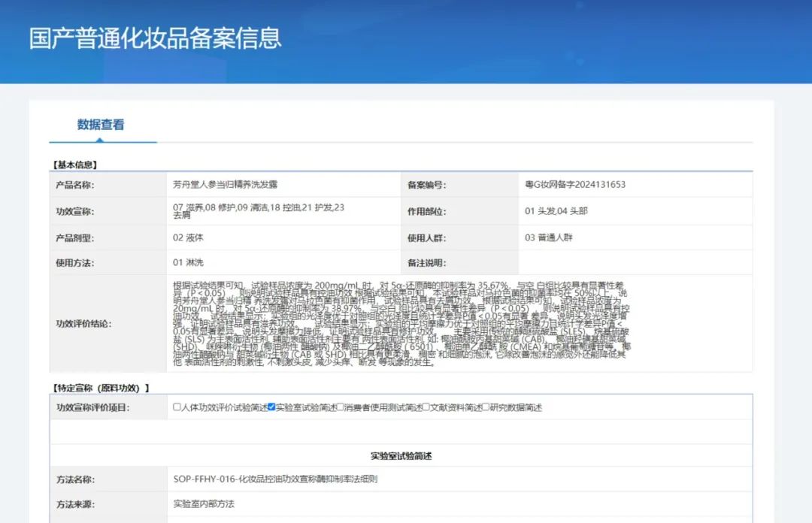This screenshot has width=812, height=523.
Task: Enable the 消费者使用测试简述 checkbox
Action: [341, 407]
